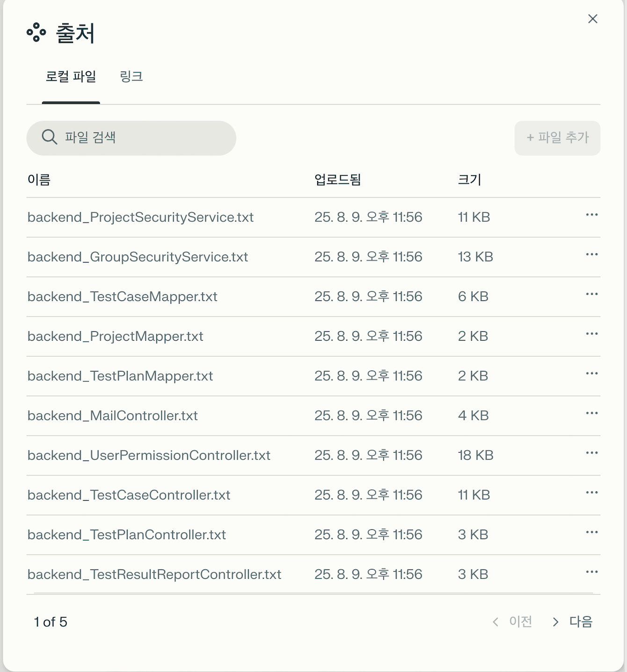Open options menu for backend_TestCaseMapper.txt

[592, 294]
